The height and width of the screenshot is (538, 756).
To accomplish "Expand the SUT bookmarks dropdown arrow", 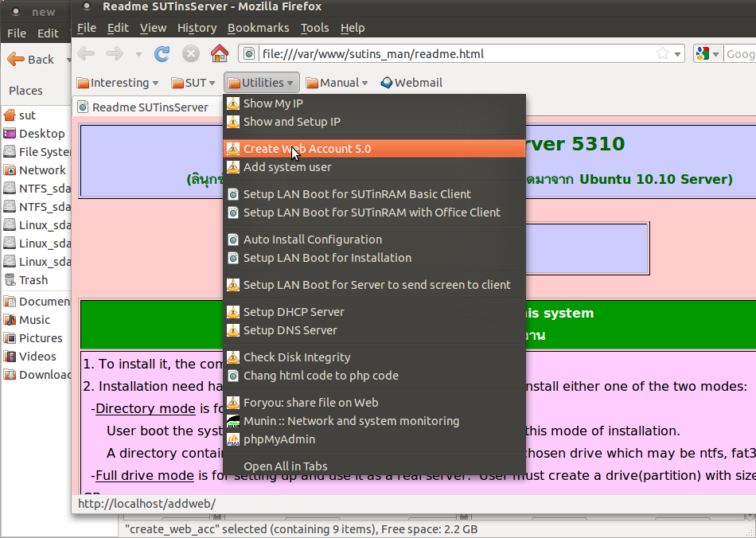I will 212,84.
